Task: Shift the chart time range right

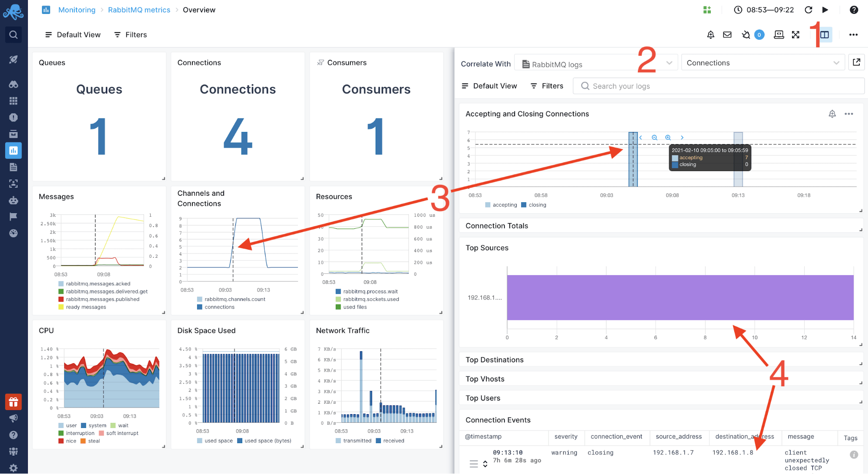Action: (682, 138)
